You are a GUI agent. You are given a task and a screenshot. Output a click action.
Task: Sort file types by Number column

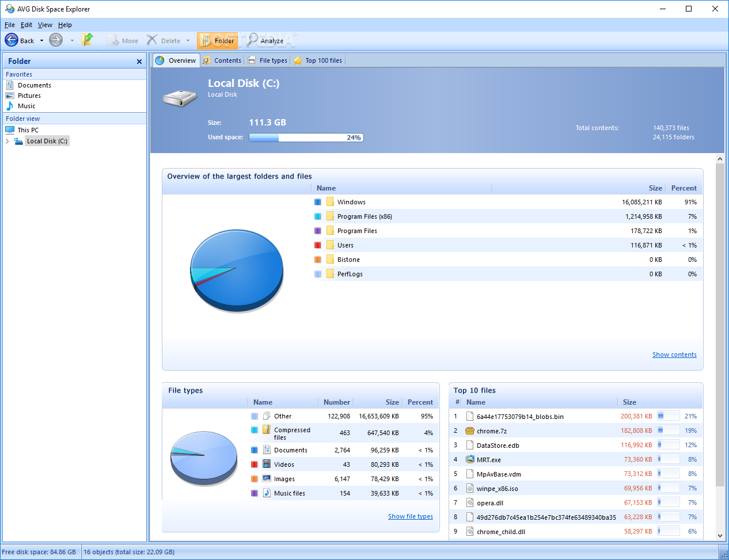pyautogui.click(x=336, y=402)
